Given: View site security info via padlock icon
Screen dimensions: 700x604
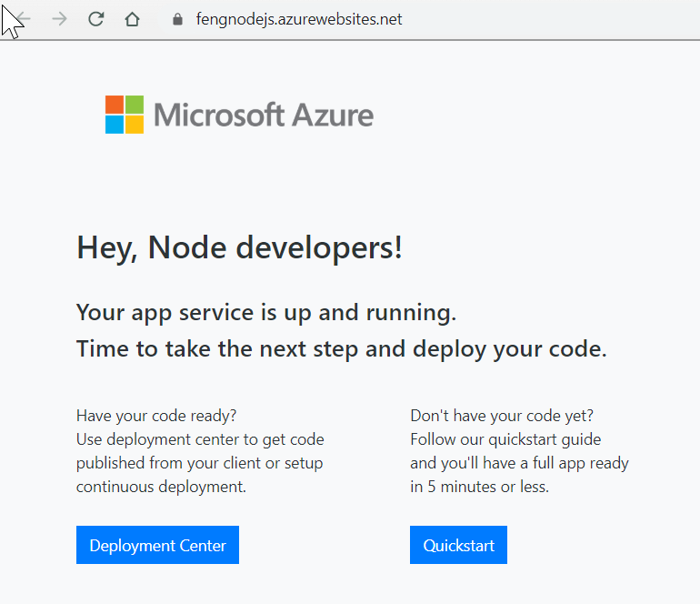Looking at the screenshot, I should tap(177, 19).
